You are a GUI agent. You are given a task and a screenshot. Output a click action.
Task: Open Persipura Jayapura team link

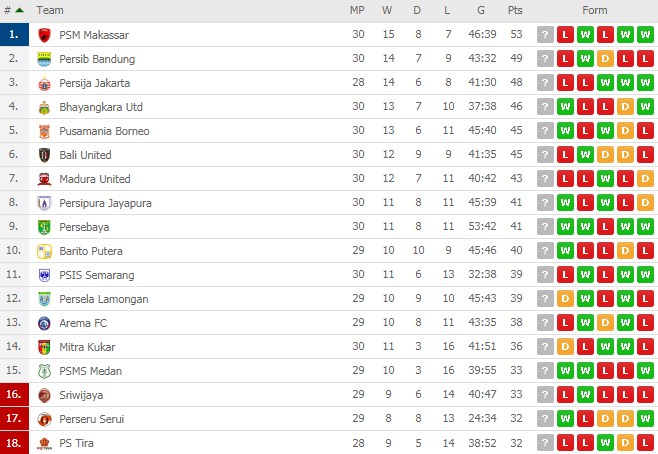point(106,203)
